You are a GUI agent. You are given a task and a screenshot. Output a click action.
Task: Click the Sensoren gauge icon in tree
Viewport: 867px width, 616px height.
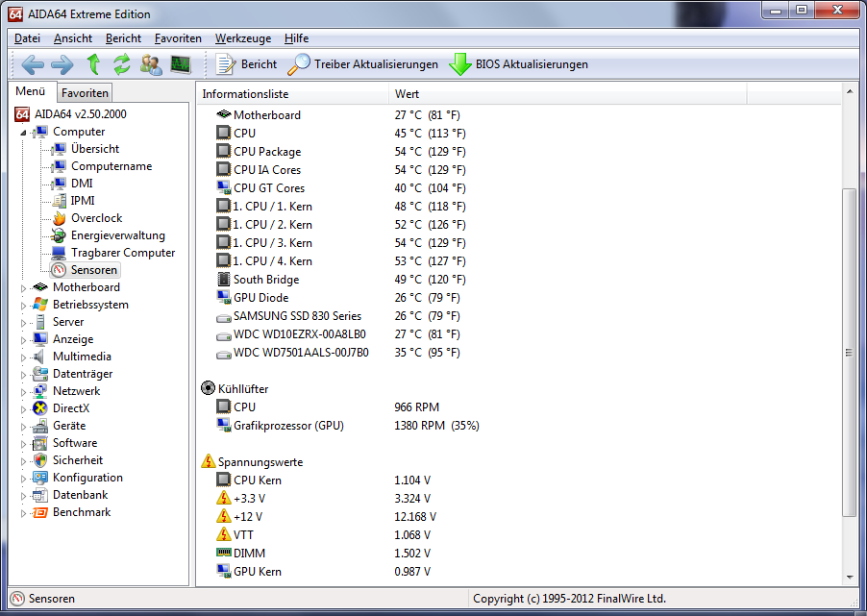tap(59, 270)
